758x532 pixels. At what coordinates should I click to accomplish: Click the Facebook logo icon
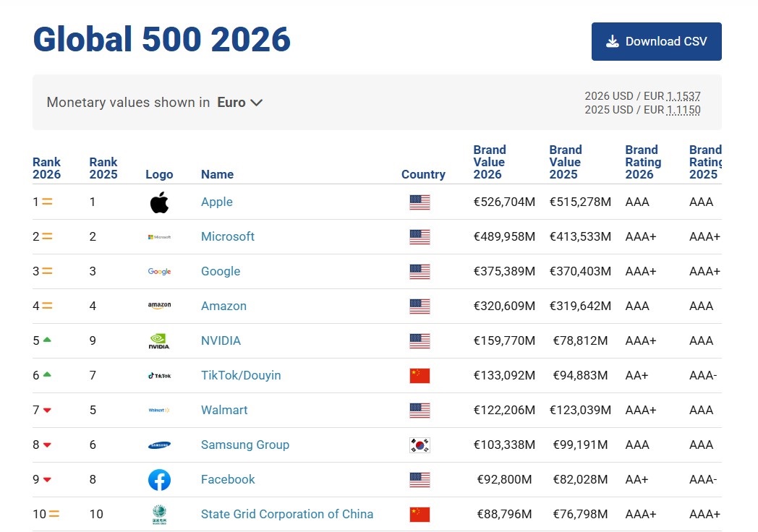pyautogui.click(x=159, y=480)
